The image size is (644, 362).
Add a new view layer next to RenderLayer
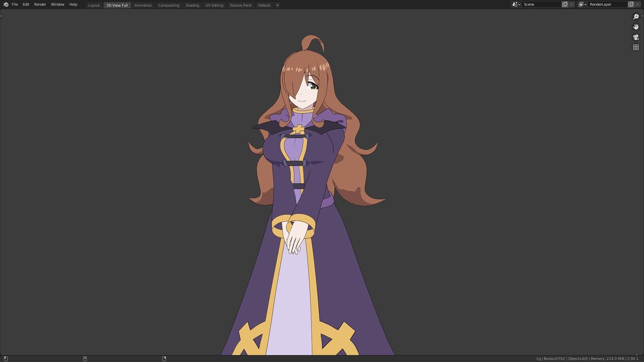pyautogui.click(x=631, y=4)
